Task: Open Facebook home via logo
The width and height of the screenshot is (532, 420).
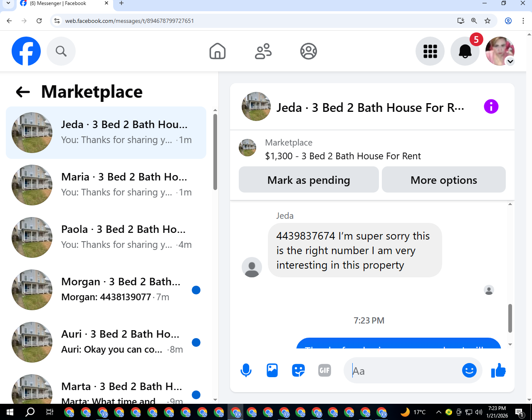Action: pyautogui.click(x=26, y=51)
